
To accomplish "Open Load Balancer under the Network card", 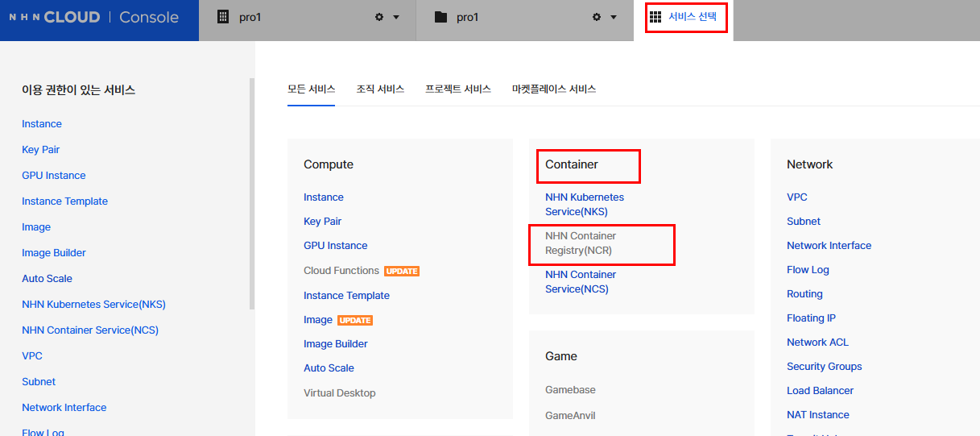I will pos(821,391).
